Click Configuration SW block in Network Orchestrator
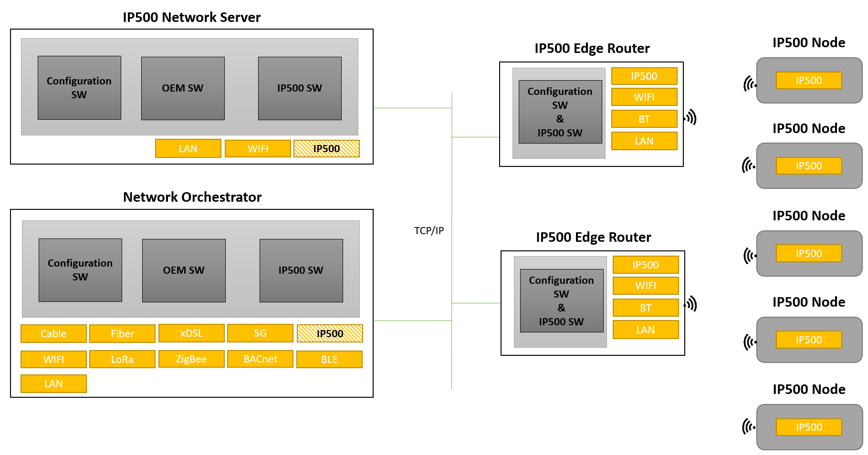The width and height of the screenshot is (868, 455). [80, 270]
